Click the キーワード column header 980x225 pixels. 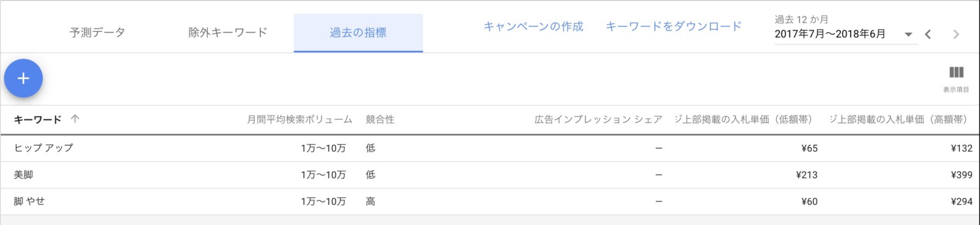pos(37,119)
